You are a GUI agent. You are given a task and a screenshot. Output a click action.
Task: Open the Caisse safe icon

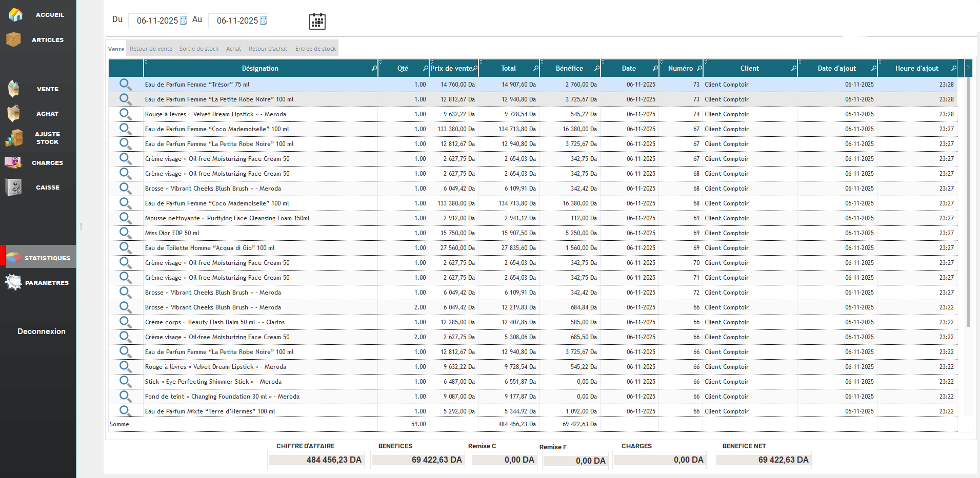[14, 187]
